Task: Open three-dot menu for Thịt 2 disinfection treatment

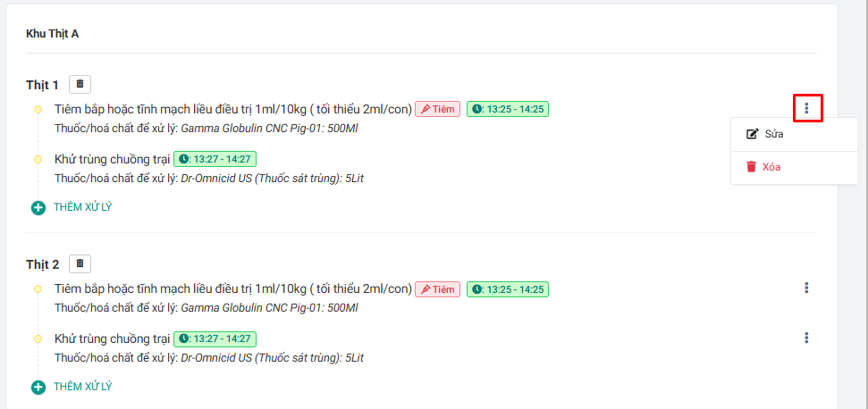Action: click(x=806, y=338)
